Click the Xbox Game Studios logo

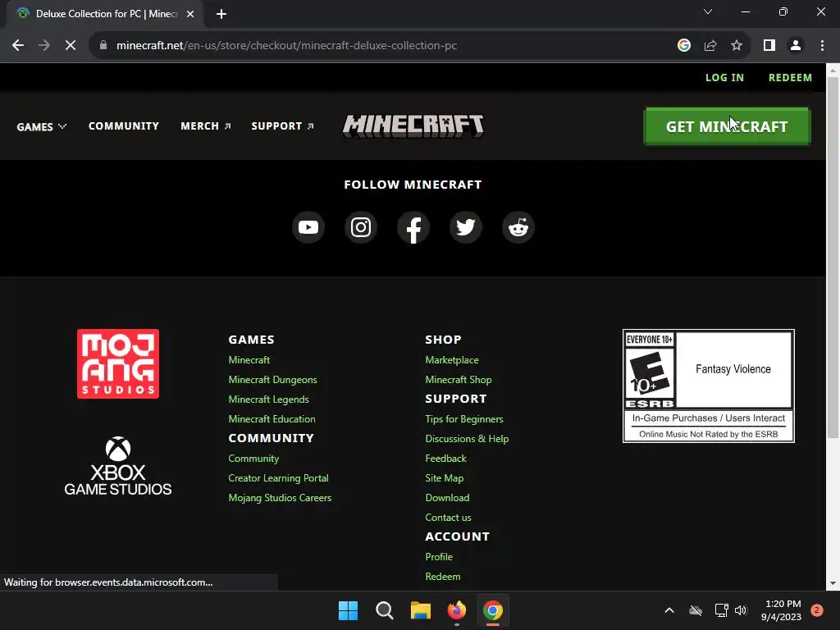click(118, 466)
